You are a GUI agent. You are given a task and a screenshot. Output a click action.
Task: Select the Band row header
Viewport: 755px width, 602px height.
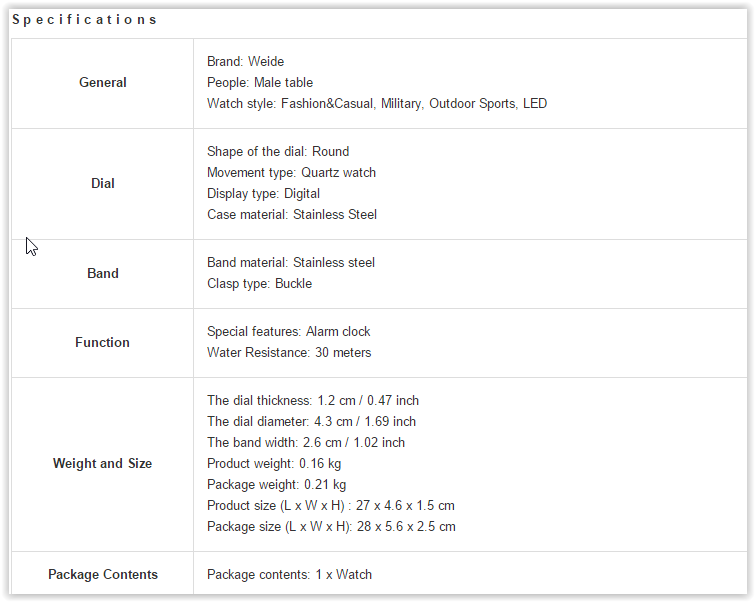(103, 274)
